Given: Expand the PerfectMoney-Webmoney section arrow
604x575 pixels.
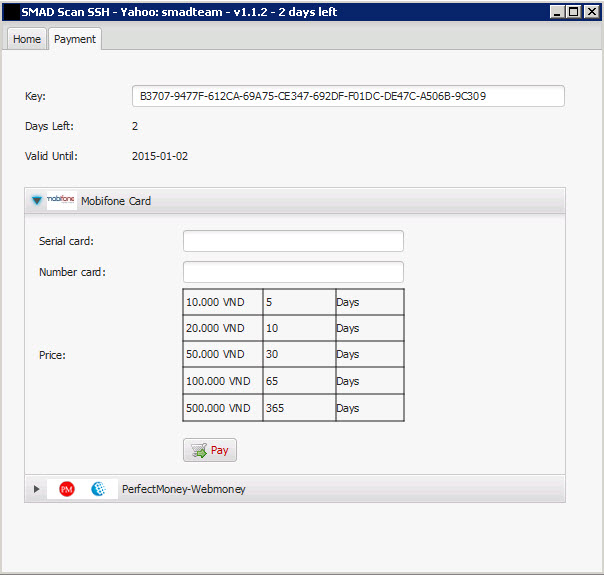Looking at the screenshot, I should tap(37, 489).
